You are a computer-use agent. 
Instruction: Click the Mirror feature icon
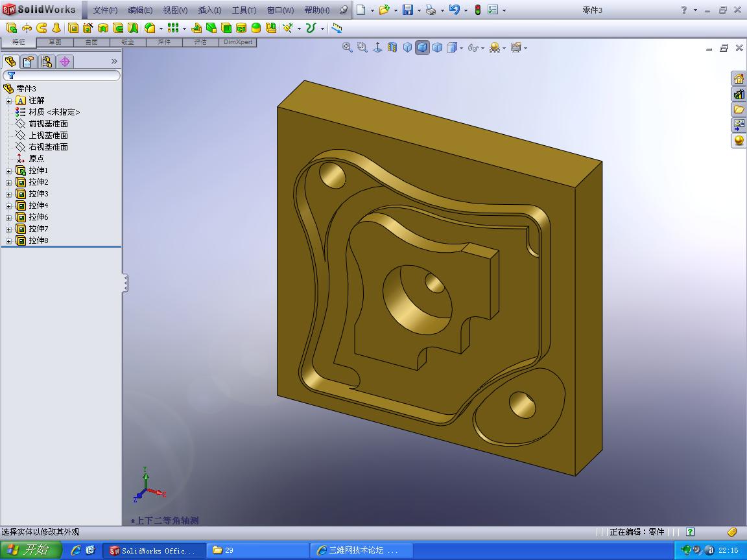(x=271, y=28)
